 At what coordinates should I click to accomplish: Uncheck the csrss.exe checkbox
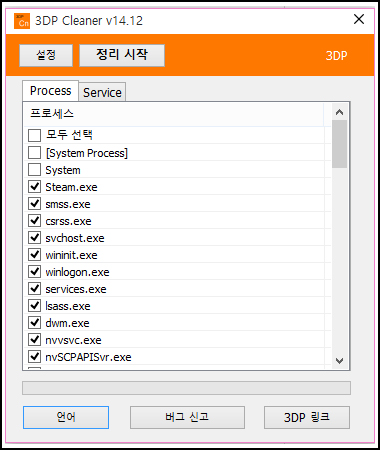click(35, 221)
